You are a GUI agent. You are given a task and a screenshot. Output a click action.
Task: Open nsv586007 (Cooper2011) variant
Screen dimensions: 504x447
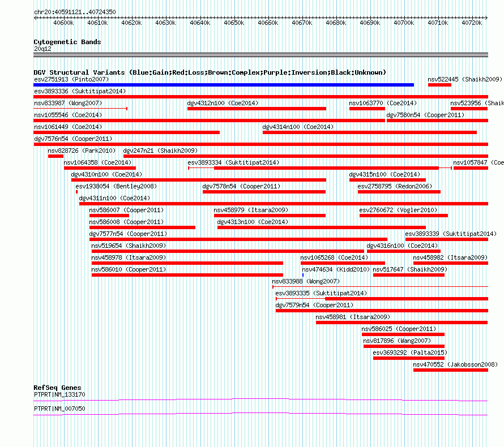click(126, 210)
